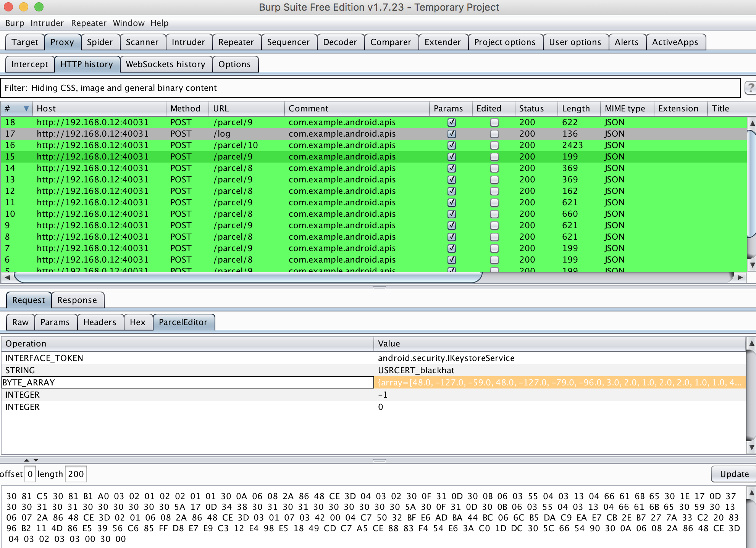Image resolution: width=756 pixels, height=548 pixels.
Task: Open the Help menu
Action: click(x=160, y=23)
